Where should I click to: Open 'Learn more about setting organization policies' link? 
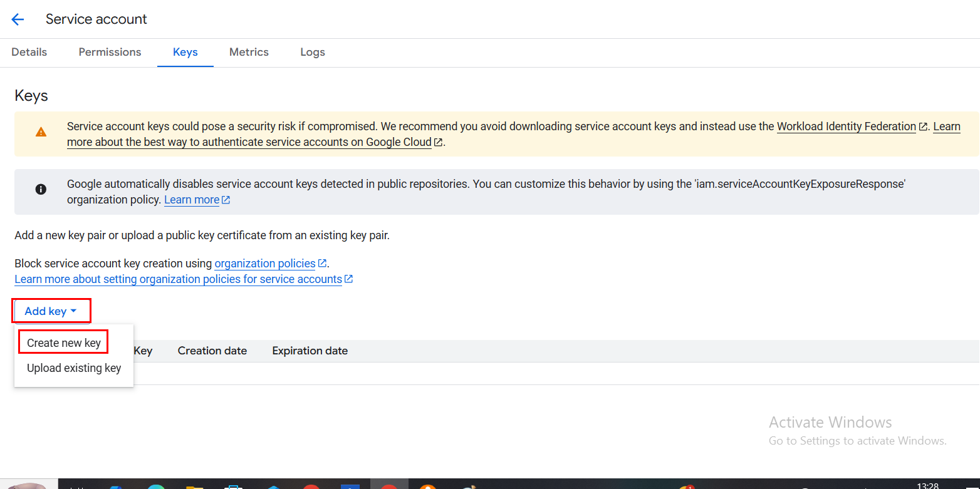coord(178,279)
